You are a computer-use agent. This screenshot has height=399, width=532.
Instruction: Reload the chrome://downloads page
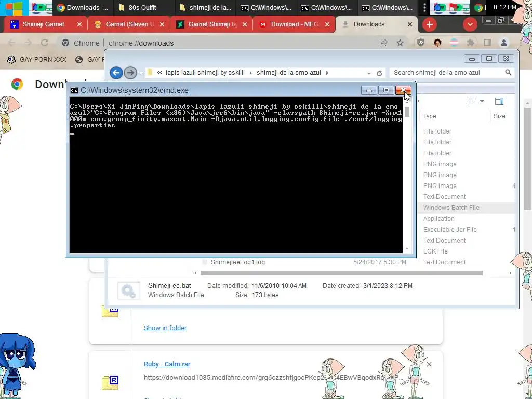tap(45, 43)
